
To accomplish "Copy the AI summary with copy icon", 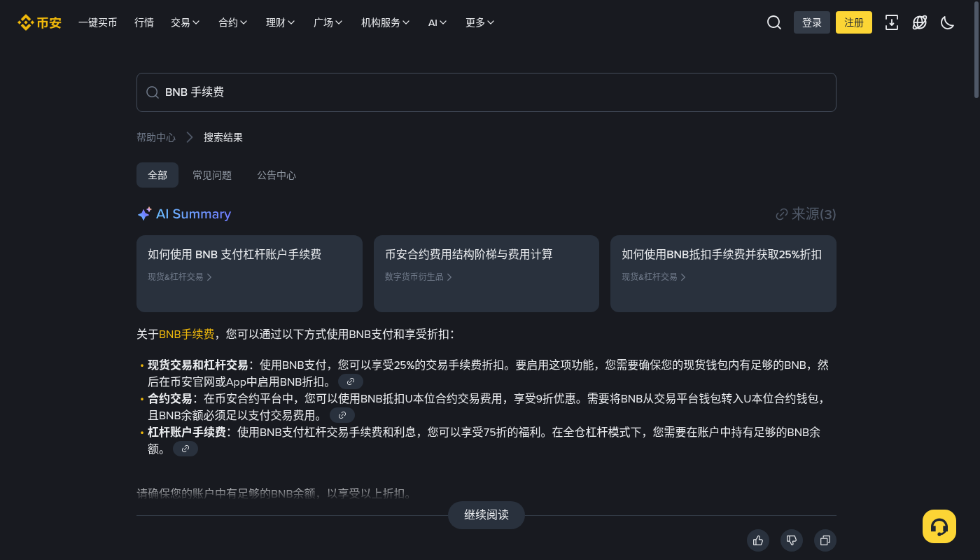I will [x=825, y=540].
